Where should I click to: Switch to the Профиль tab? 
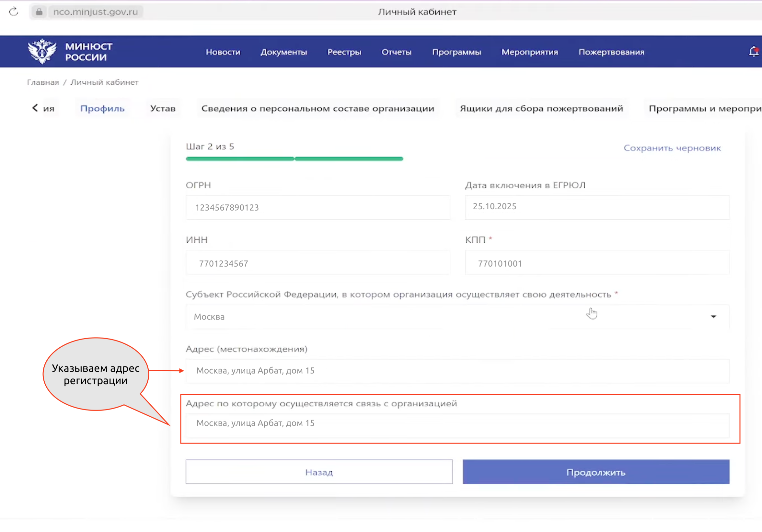[x=103, y=108]
